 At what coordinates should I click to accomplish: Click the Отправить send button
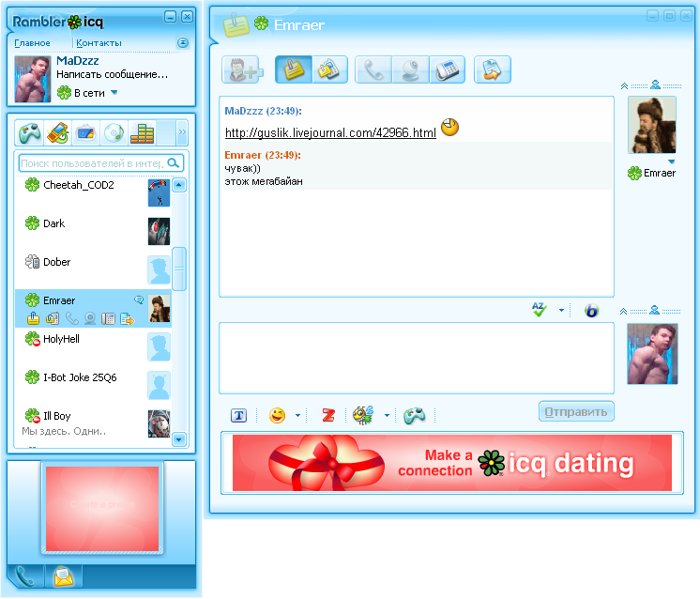(576, 411)
